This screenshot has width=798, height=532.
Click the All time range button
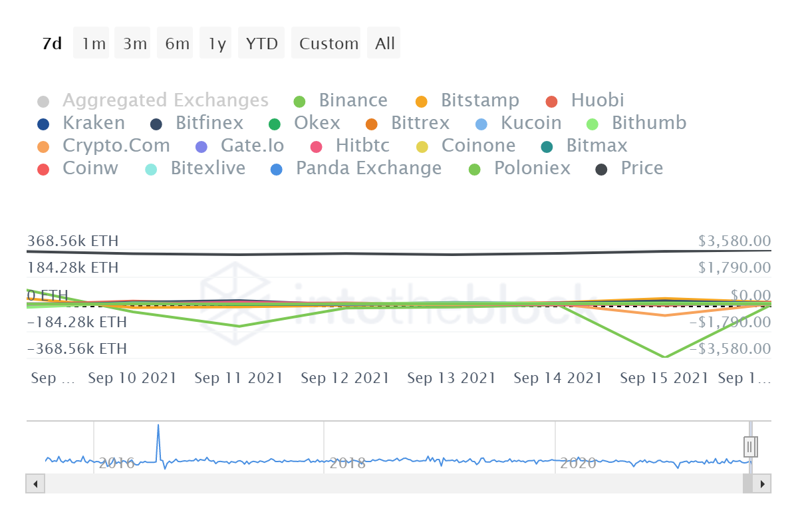(x=384, y=43)
